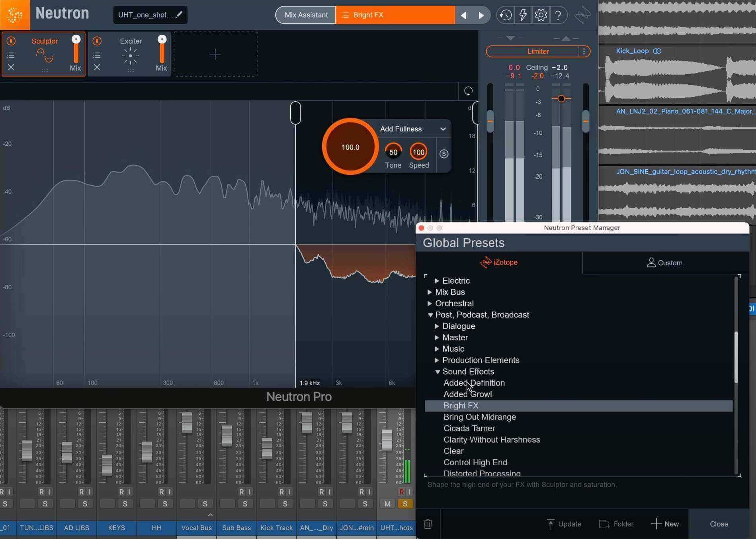The height and width of the screenshot is (539, 756).
Task: Open the Neutron undo history icon
Action: (505, 15)
